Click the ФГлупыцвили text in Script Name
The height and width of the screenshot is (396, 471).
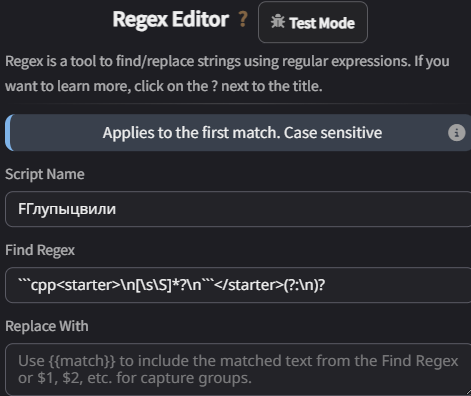(67, 209)
